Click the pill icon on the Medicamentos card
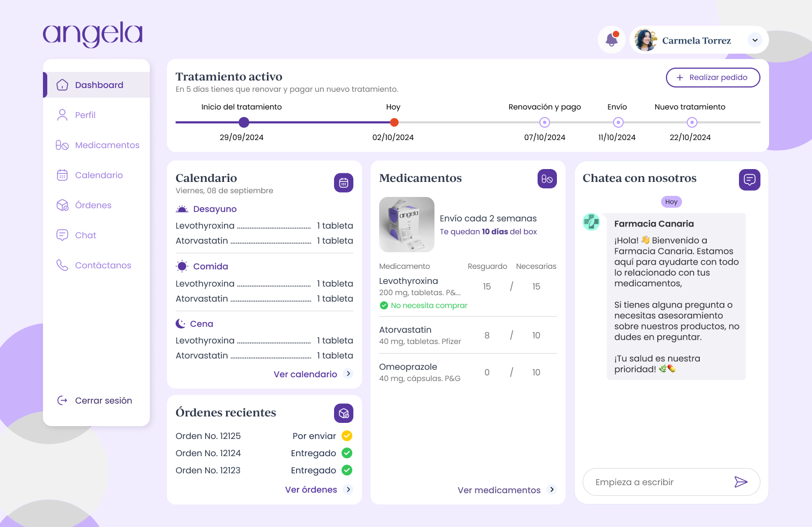The image size is (812, 527). tap(547, 179)
